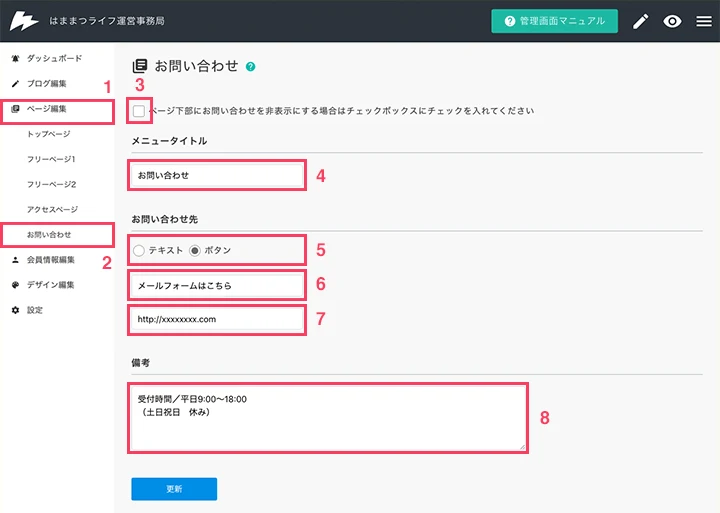Click the ダッシュボード sidebar icon

16,58
